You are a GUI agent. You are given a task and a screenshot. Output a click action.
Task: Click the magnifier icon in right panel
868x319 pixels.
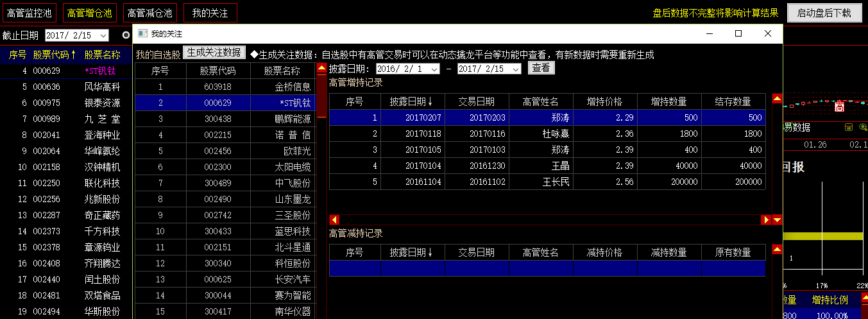click(x=863, y=127)
